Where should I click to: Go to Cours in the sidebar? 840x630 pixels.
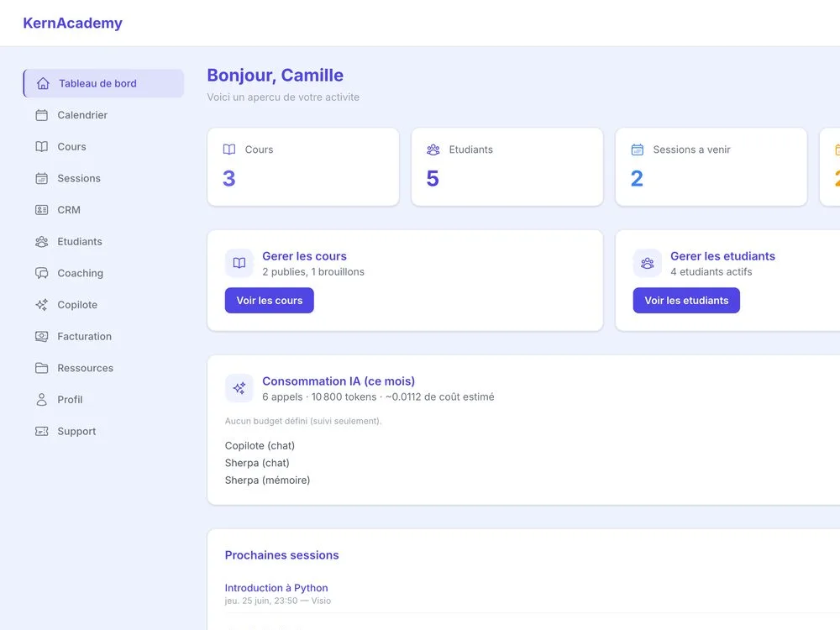pos(103,147)
